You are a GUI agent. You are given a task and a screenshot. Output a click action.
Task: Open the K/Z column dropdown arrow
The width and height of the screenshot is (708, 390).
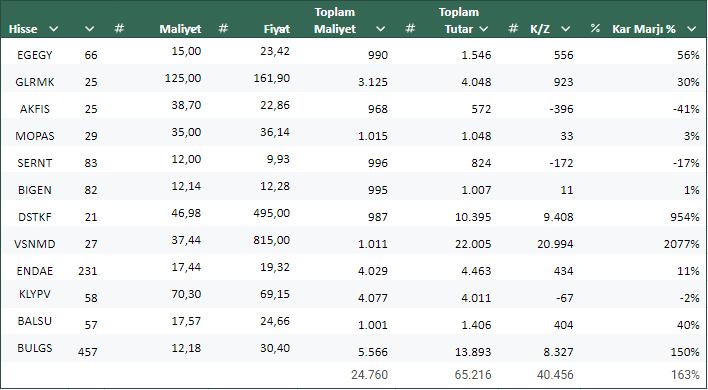click(565, 29)
